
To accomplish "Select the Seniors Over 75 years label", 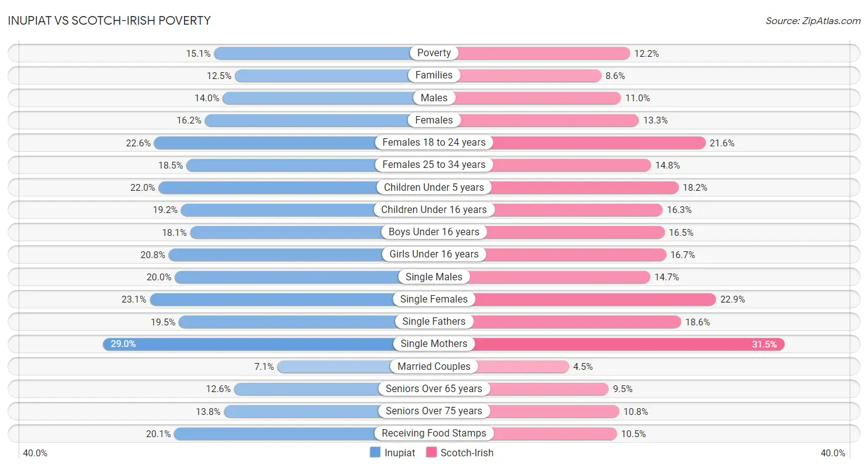I will (434, 411).
